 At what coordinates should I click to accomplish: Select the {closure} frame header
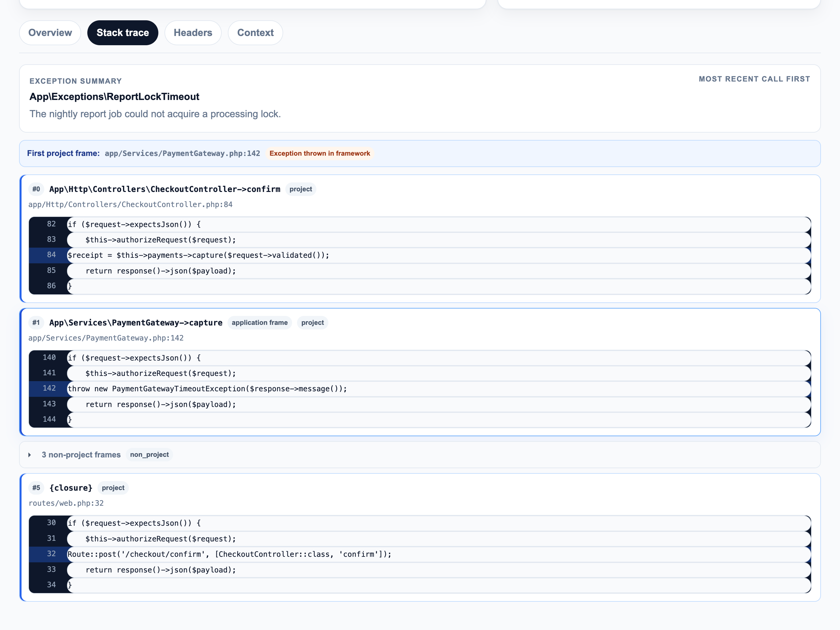71,488
